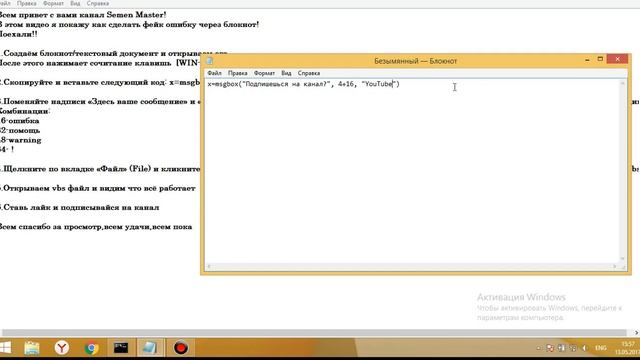The height and width of the screenshot is (360, 640).
Task: Open Формат menu in Безымянный Notepad
Action: [264, 73]
